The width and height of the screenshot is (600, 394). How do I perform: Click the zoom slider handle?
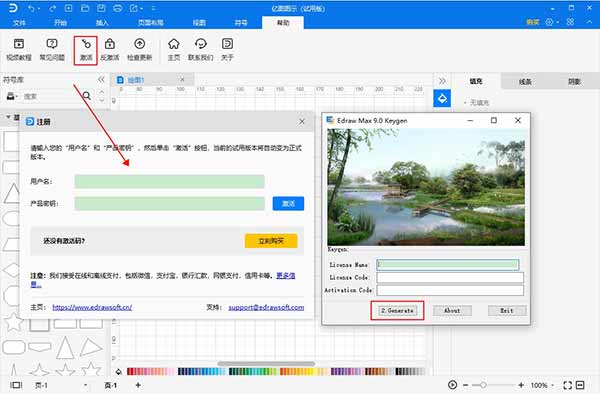point(483,385)
